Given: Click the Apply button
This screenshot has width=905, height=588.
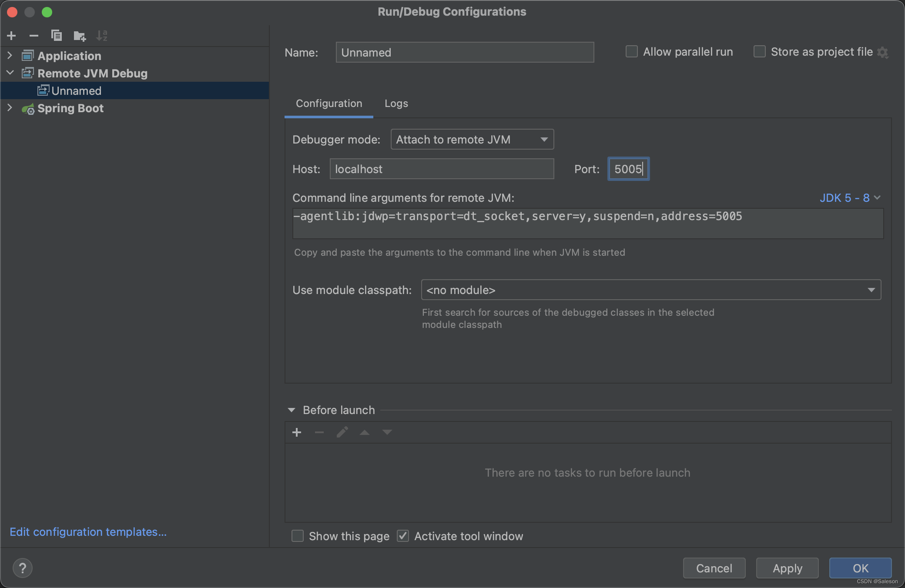Looking at the screenshot, I should [x=787, y=568].
